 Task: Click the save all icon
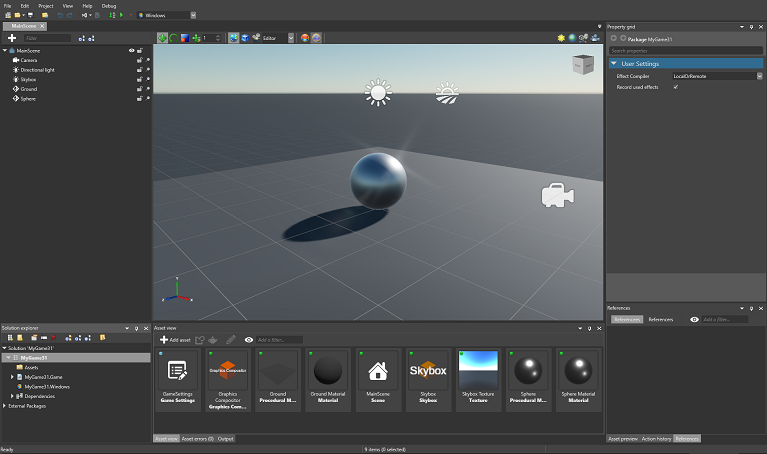tap(30, 15)
